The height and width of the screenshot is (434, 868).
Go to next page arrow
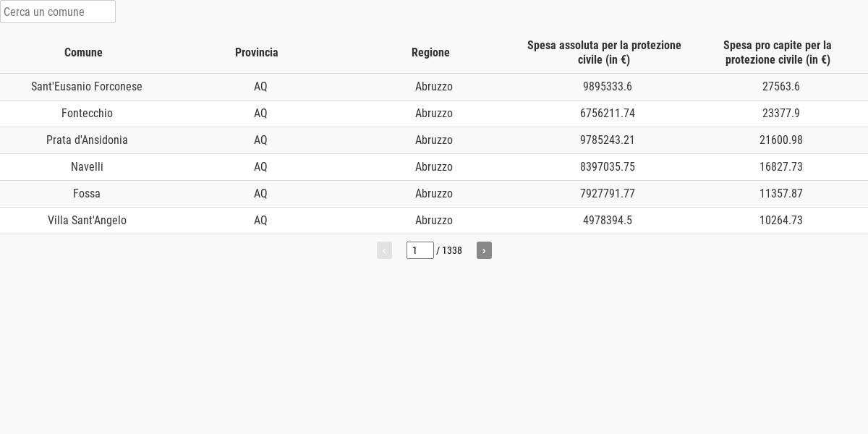pos(484,250)
